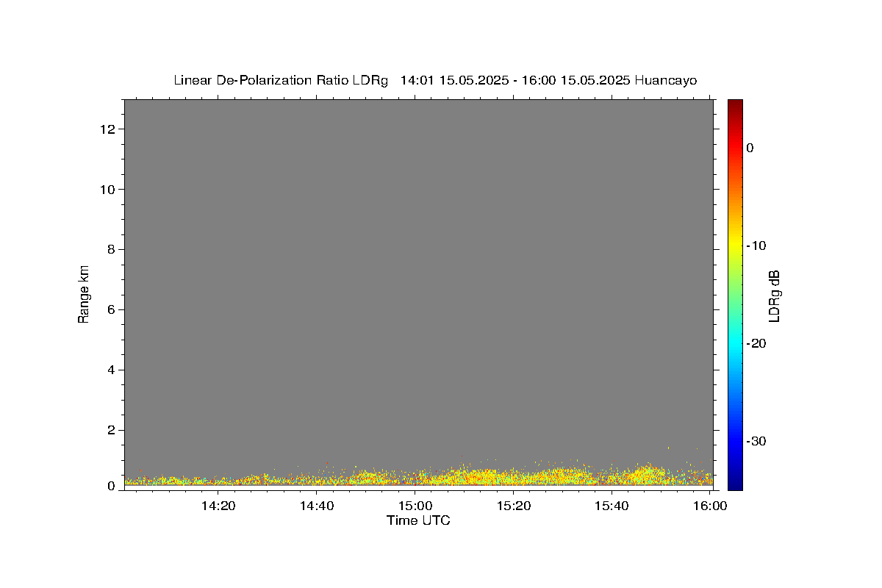Click the 16:00 time tick label
882x588 pixels.
pyautogui.click(x=710, y=506)
